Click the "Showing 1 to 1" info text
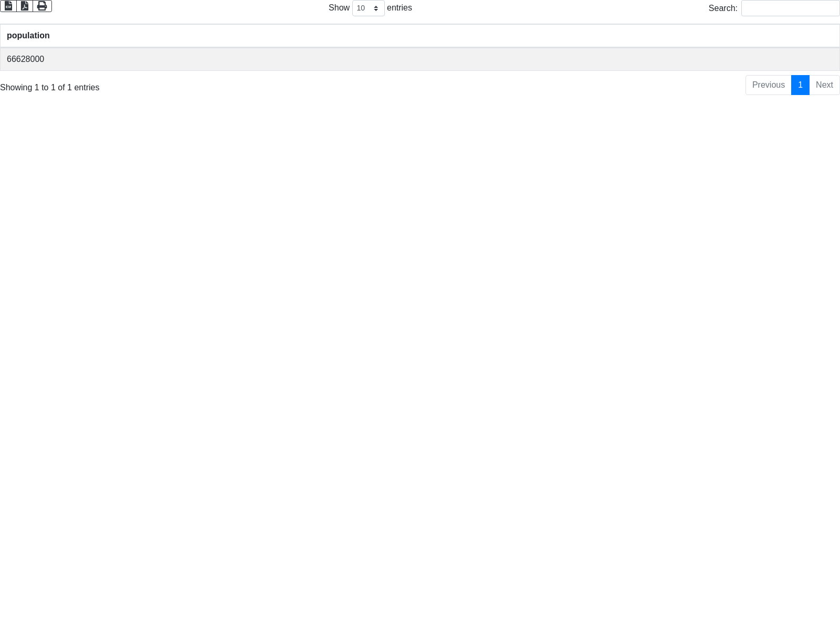This screenshot has width=840, height=630. pyautogui.click(x=50, y=88)
